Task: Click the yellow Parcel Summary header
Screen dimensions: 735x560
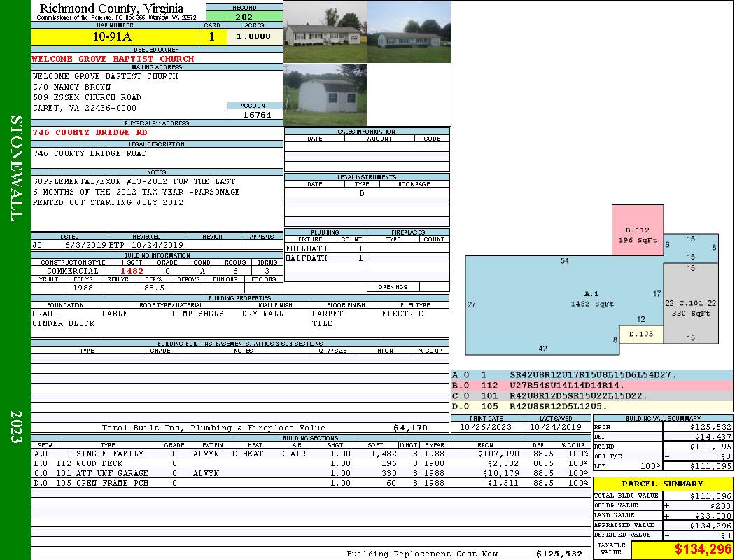Action: (x=663, y=484)
